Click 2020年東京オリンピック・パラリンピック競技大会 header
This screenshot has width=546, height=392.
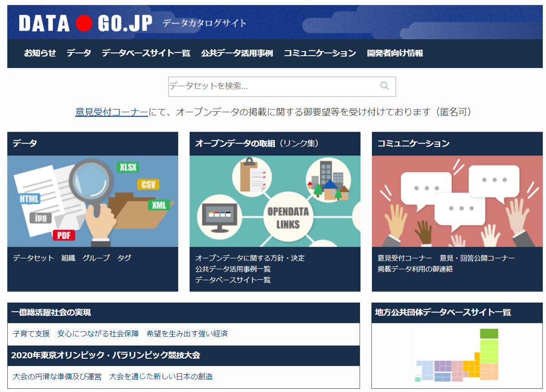[x=184, y=356]
